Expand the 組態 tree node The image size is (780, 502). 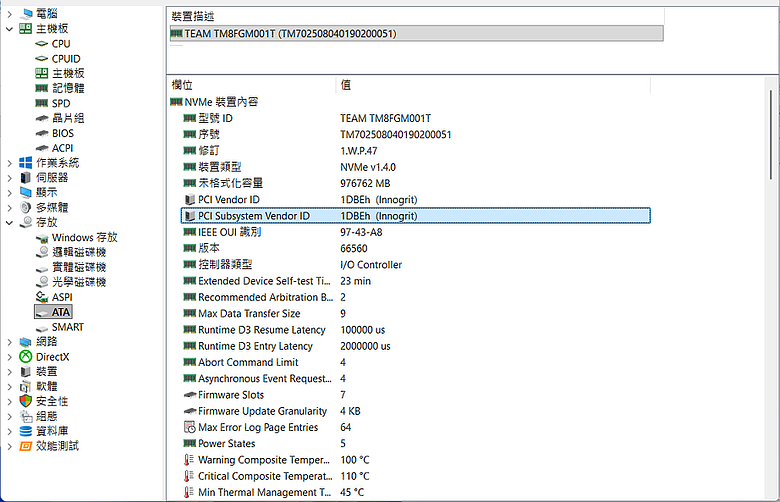9,416
